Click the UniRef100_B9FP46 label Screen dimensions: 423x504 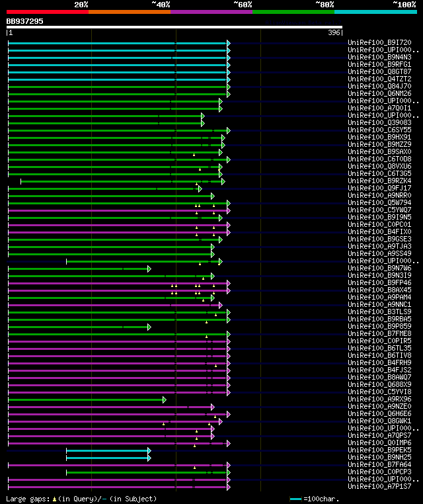point(379,282)
